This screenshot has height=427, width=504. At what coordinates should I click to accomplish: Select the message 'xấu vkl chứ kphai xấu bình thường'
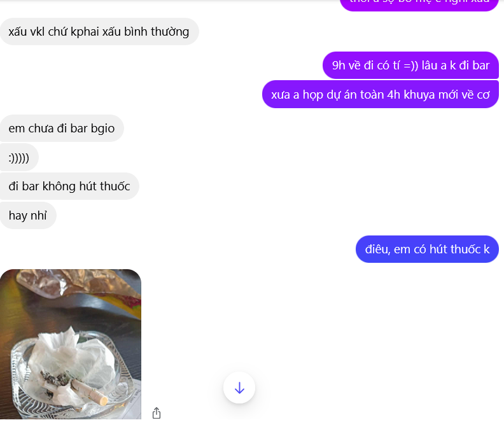tap(99, 31)
